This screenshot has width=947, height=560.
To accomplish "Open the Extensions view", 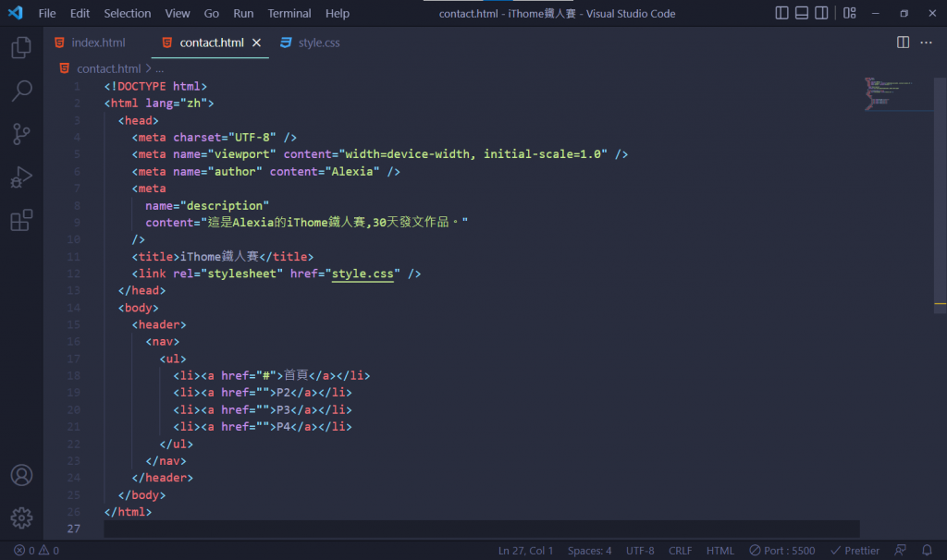I will pos(21,220).
